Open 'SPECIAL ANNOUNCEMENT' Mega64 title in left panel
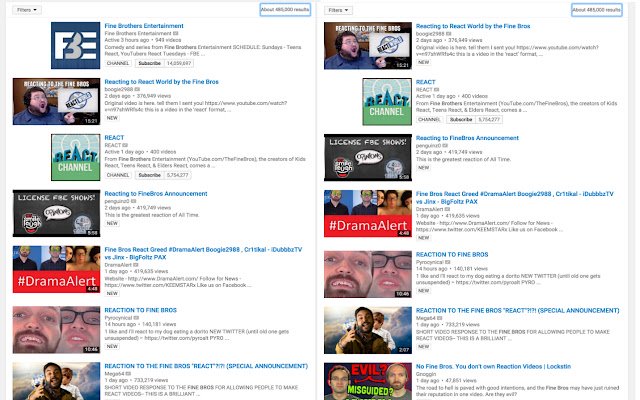The image size is (640, 400). pyautogui.click(x=206, y=366)
